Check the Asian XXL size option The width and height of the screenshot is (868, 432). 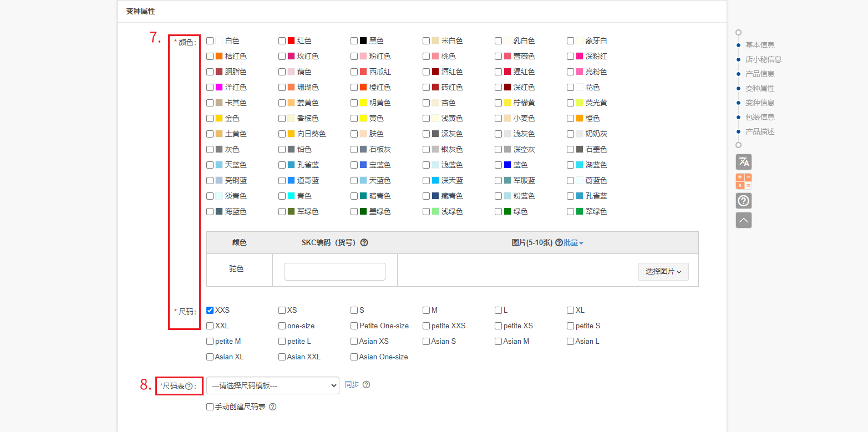coord(282,357)
